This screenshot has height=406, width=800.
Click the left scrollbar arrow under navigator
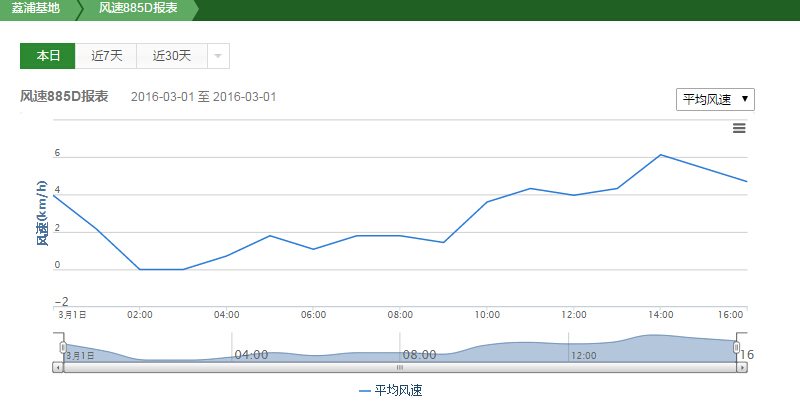coord(59,368)
